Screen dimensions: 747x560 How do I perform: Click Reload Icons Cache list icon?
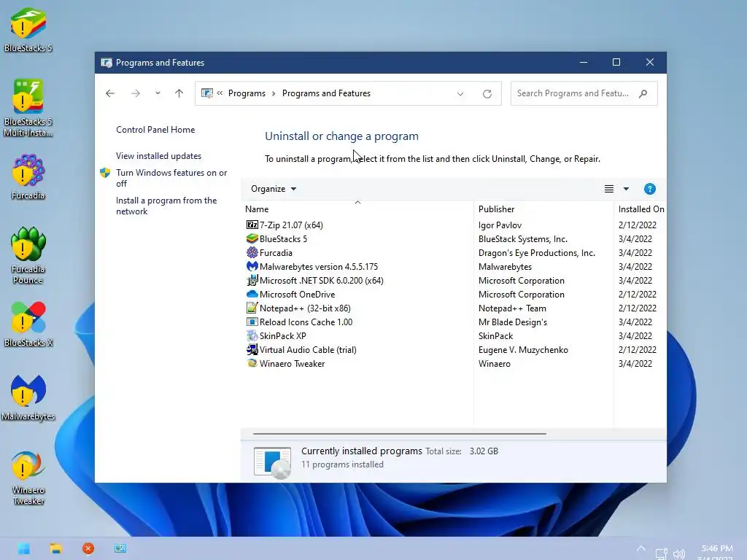(x=252, y=322)
